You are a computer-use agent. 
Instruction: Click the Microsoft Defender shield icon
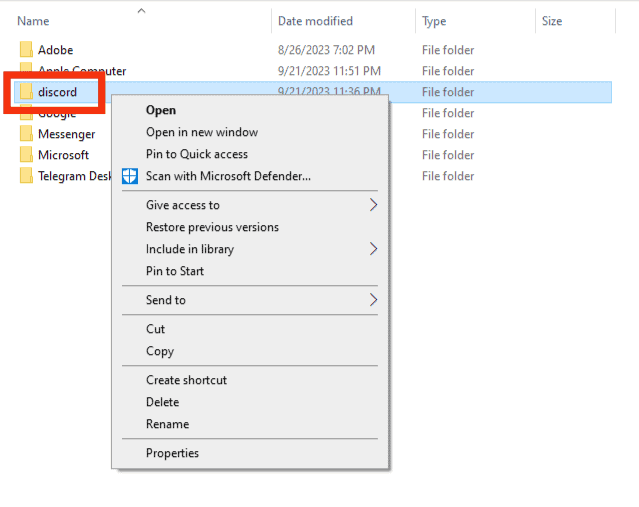click(130, 176)
